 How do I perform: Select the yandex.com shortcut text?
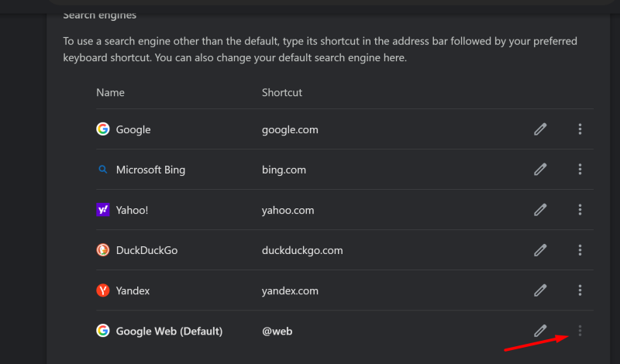coord(290,290)
